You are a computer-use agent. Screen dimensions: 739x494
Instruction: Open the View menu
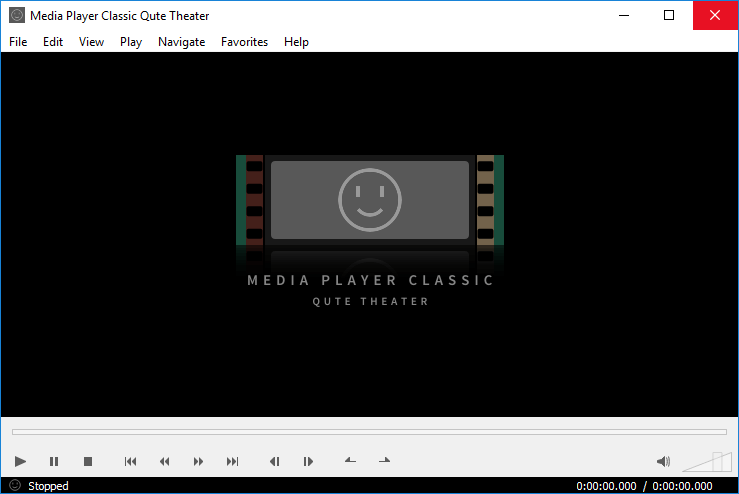(91, 42)
